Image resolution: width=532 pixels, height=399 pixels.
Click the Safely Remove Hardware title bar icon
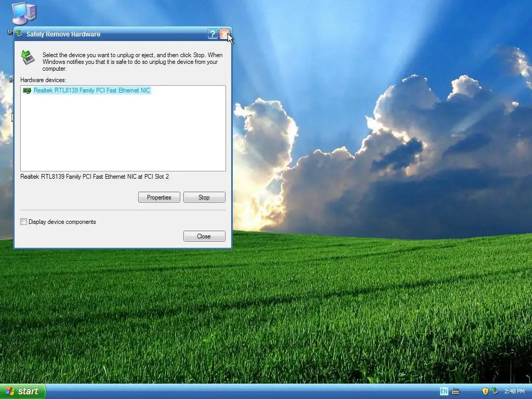tap(19, 34)
